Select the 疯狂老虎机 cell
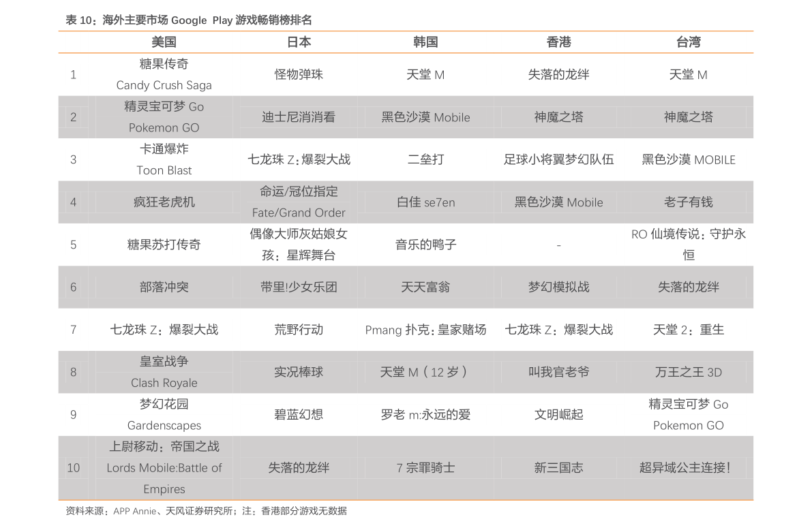 point(164,202)
